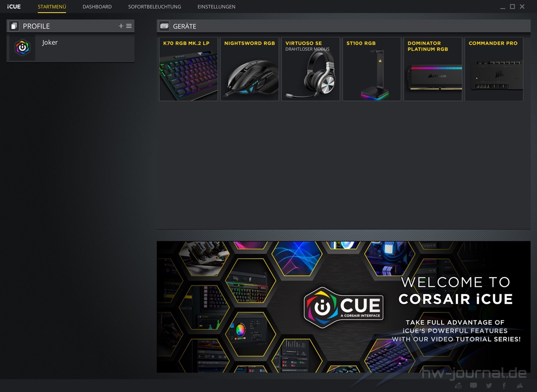Maximize the iCUE window
The image size is (537, 392).
[x=512, y=7]
